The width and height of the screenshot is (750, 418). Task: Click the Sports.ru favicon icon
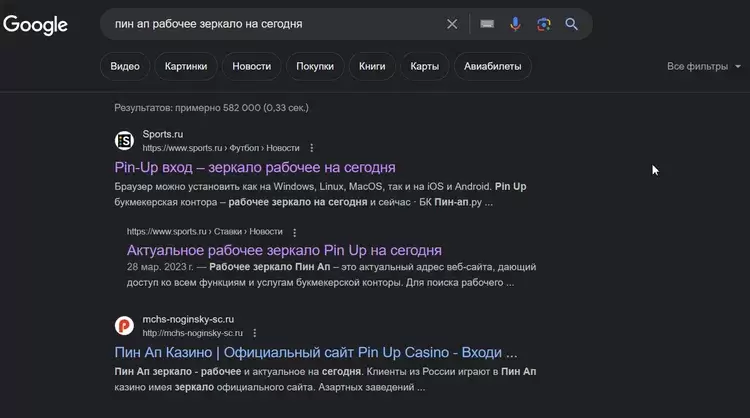124,141
